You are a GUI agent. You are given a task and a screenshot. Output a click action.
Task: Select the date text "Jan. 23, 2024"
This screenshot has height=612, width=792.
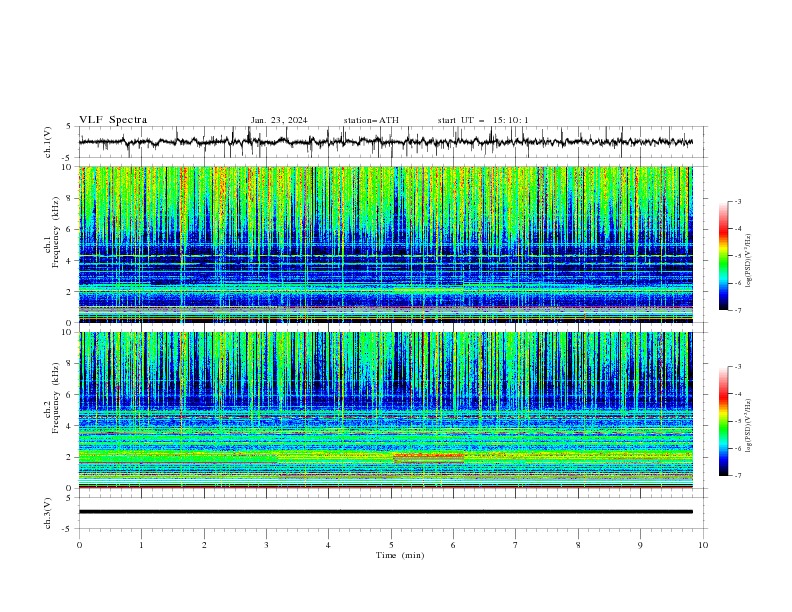[279, 120]
